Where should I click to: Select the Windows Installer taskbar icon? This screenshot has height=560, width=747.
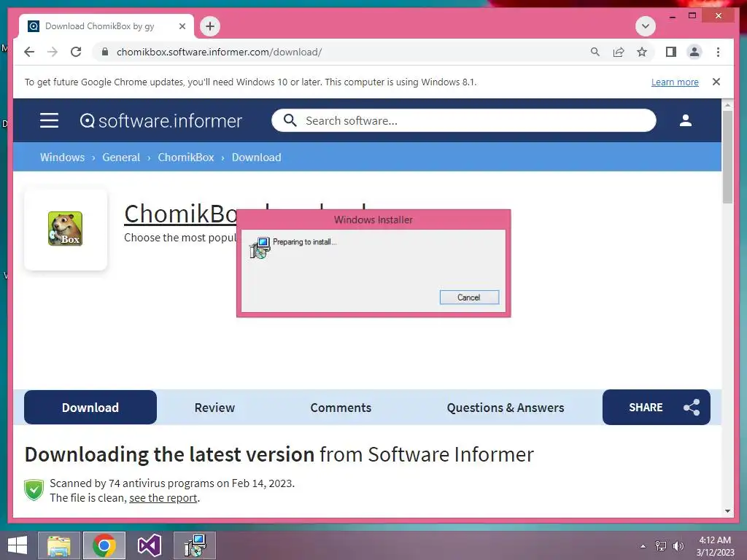(195, 545)
